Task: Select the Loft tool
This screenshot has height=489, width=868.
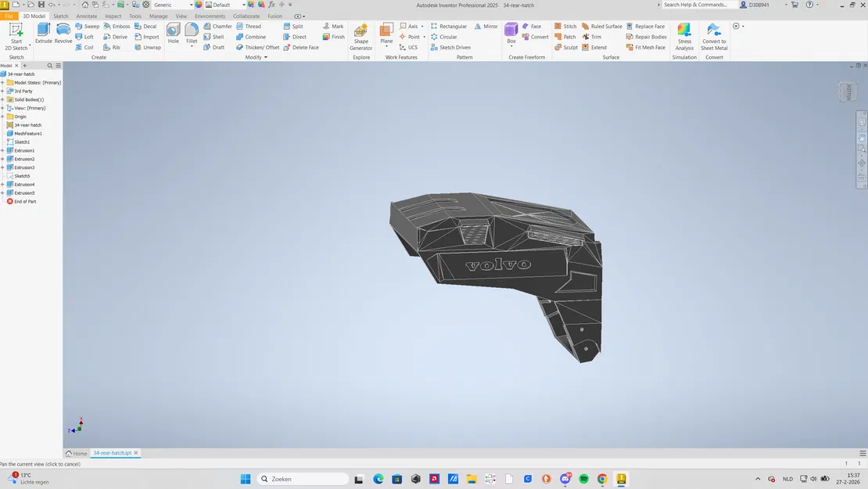Action: 87,36
